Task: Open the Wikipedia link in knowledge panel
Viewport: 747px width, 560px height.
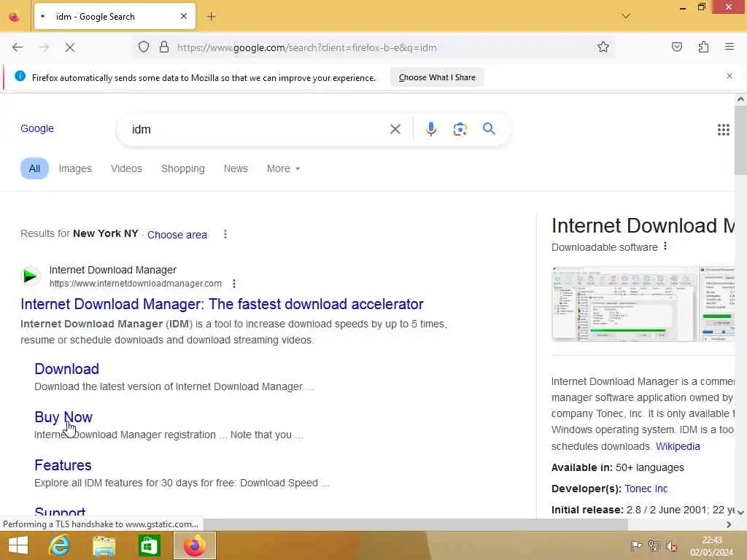Action: pyautogui.click(x=678, y=447)
